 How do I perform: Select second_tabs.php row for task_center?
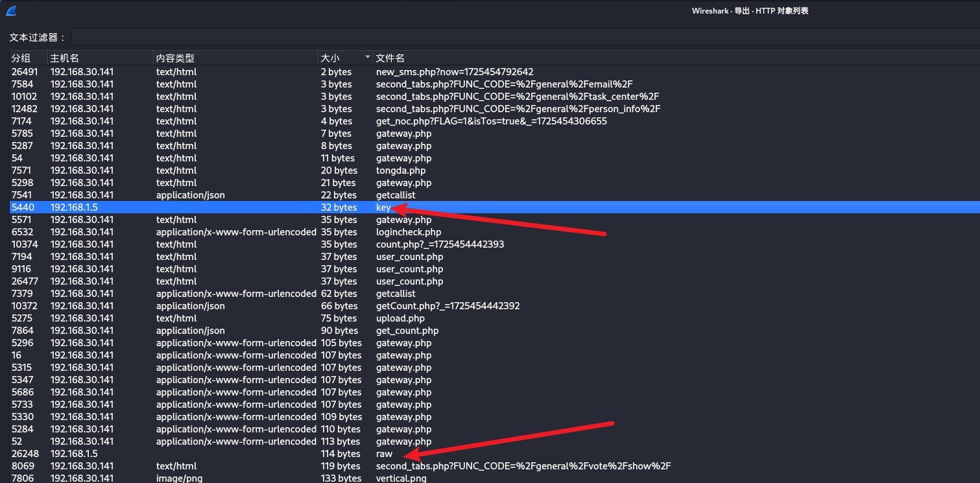(x=517, y=97)
